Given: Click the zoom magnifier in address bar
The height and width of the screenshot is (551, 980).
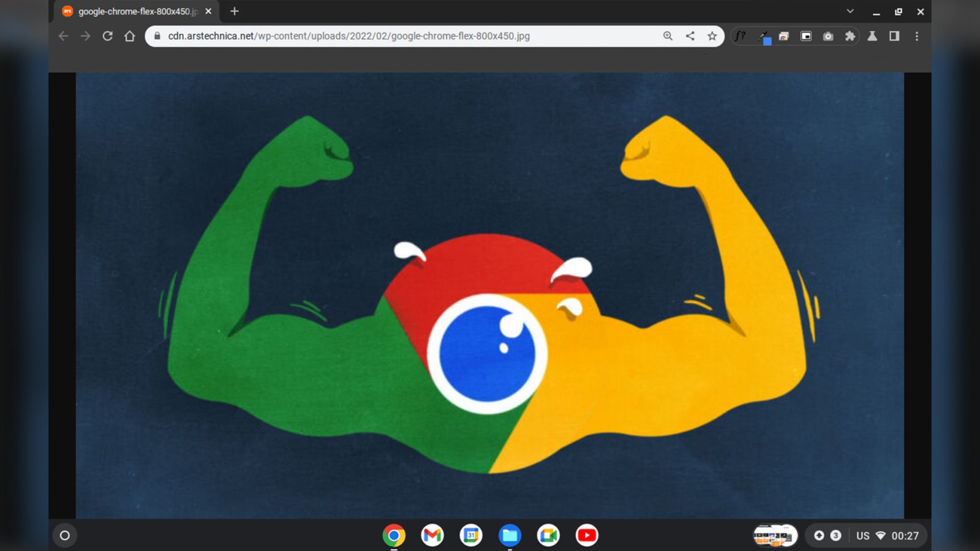Looking at the screenshot, I should tap(668, 36).
